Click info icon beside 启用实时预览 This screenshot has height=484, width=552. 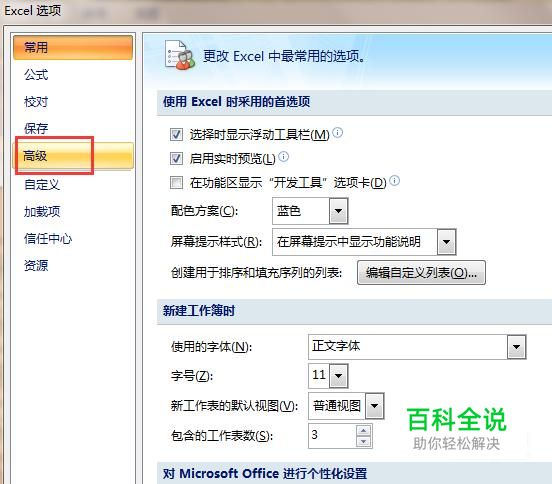pos(283,156)
